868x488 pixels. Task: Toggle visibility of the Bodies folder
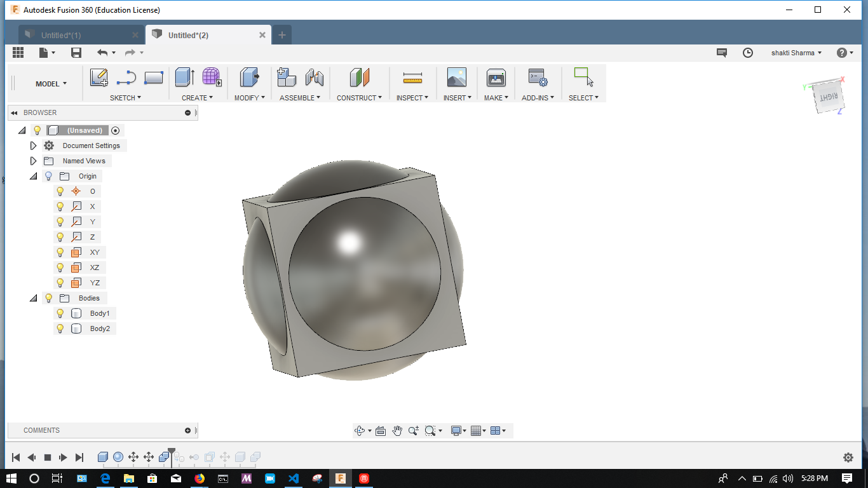click(48, 298)
